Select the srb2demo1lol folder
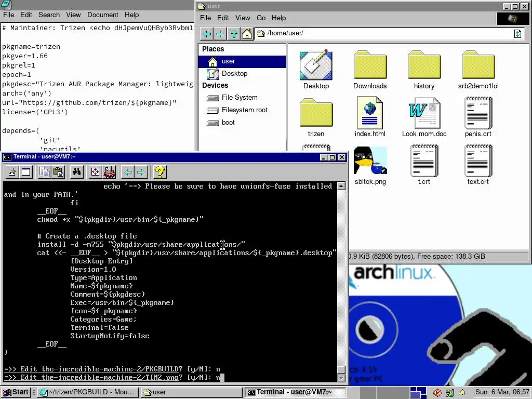 (x=478, y=70)
